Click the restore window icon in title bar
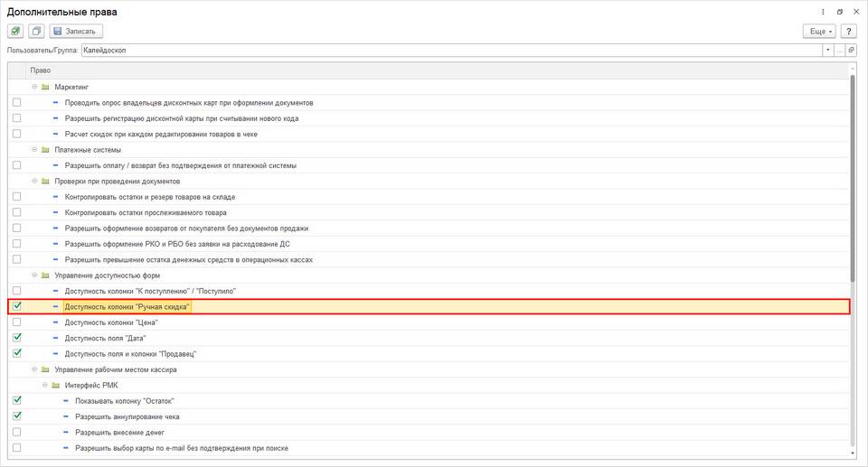Screen dimensions: 868x467 pos(840,12)
